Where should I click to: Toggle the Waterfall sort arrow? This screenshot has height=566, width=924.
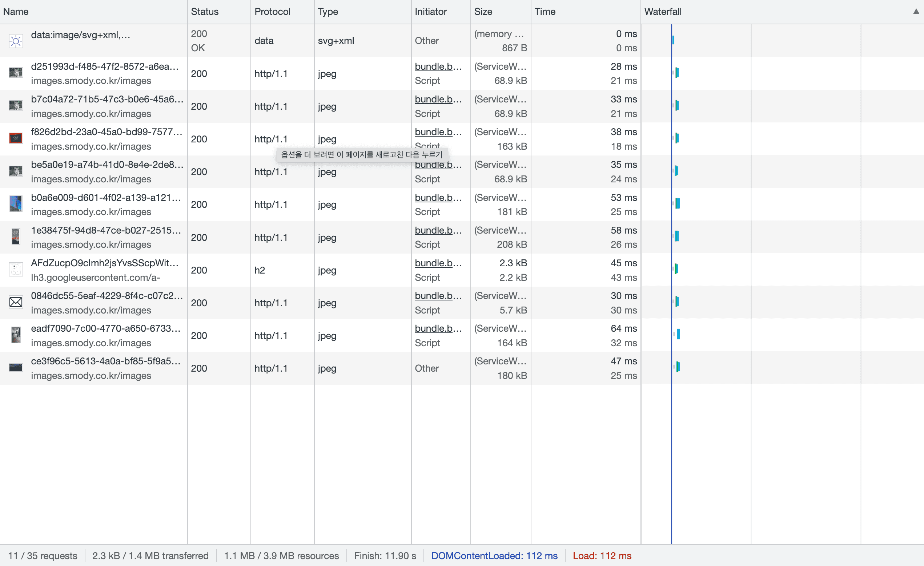(916, 12)
